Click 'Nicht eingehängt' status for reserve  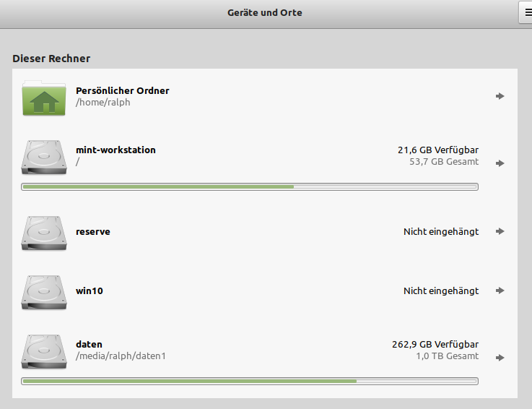click(440, 231)
